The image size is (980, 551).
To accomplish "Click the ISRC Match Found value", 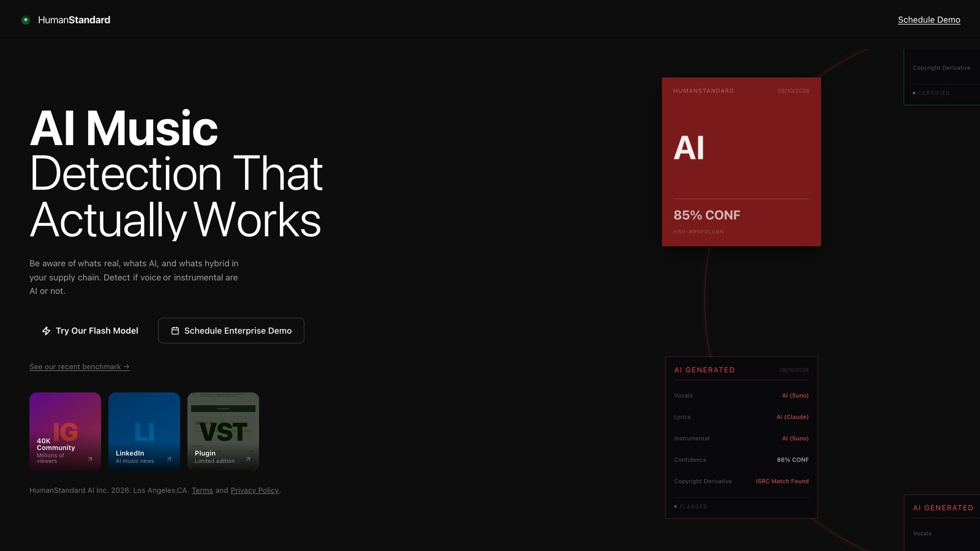I will (x=782, y=481).
